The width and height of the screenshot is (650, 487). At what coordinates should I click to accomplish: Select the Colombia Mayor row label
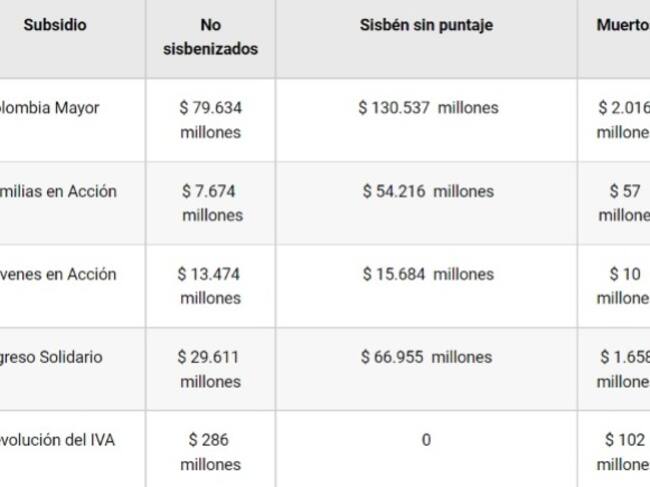coord(50,108)
